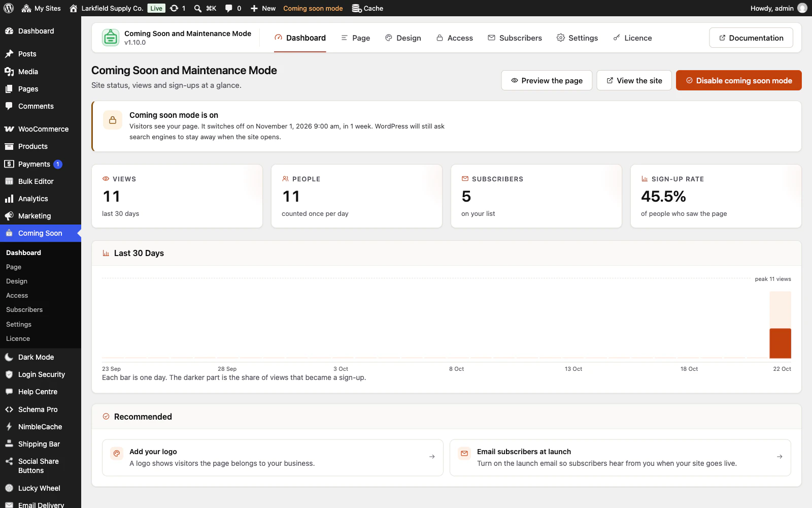The width and height of the screenshot is (812, 508).
Task: Open My Sites in admin bar
Action: pos(41,8)
